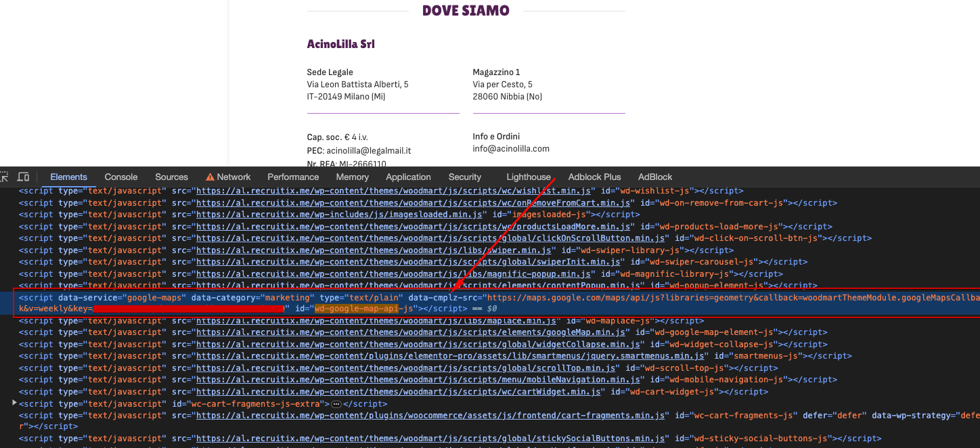Select the wd-products-load-more-js id value
This screenshot has width=980, height=448.
[x=715, y=227]
